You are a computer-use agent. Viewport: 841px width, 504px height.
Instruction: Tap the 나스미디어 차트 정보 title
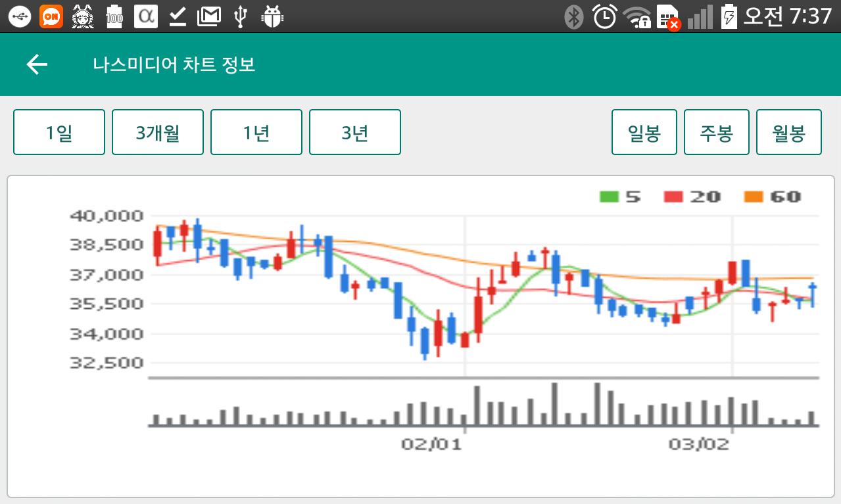coord(174,64)
